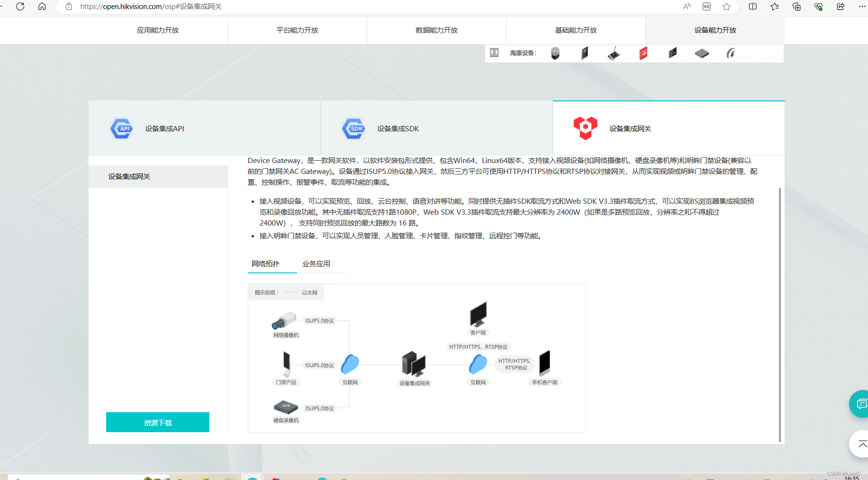Open the 应用能力开放 menu
The width and height of the screenshot is (868, 480).
pos(158,30)
